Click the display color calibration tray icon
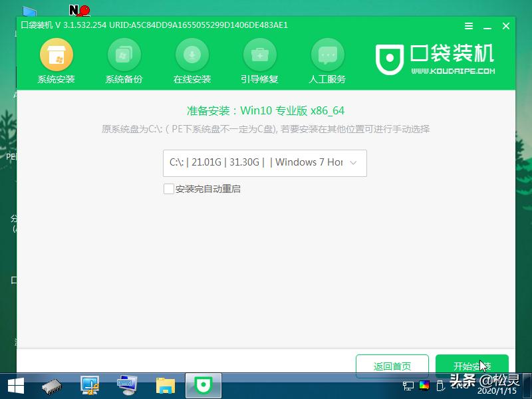Image resolution: width=532 pixels, height=399 pixels. tap(424, 386)
